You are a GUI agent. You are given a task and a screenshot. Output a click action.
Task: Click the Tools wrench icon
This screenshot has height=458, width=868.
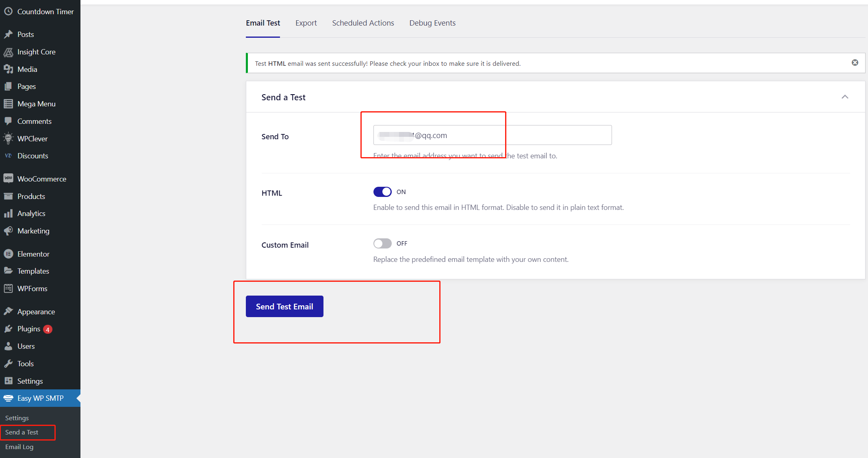coord(8,363)
